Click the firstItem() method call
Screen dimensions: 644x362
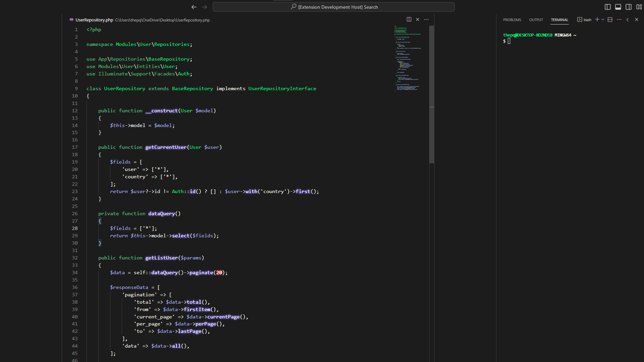[200, 309]
